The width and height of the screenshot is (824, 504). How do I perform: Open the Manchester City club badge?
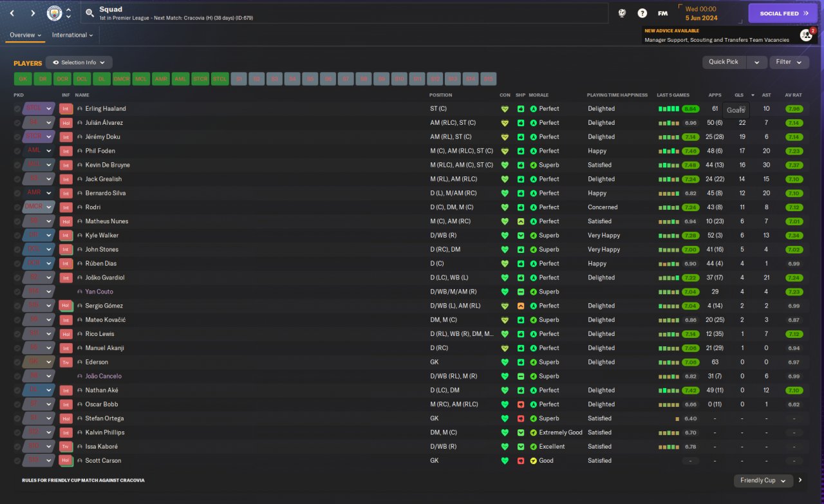pos(55,13)
